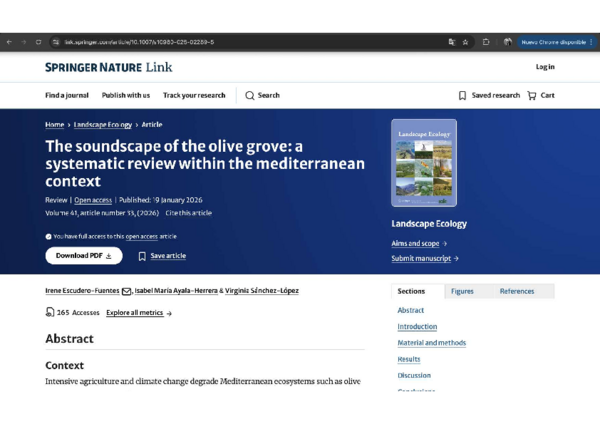Click Published: 19 January 2026 text
Image resolution: width=600 pixels, height=424 pixels.
pyautogui.click(x=161, y=200)
